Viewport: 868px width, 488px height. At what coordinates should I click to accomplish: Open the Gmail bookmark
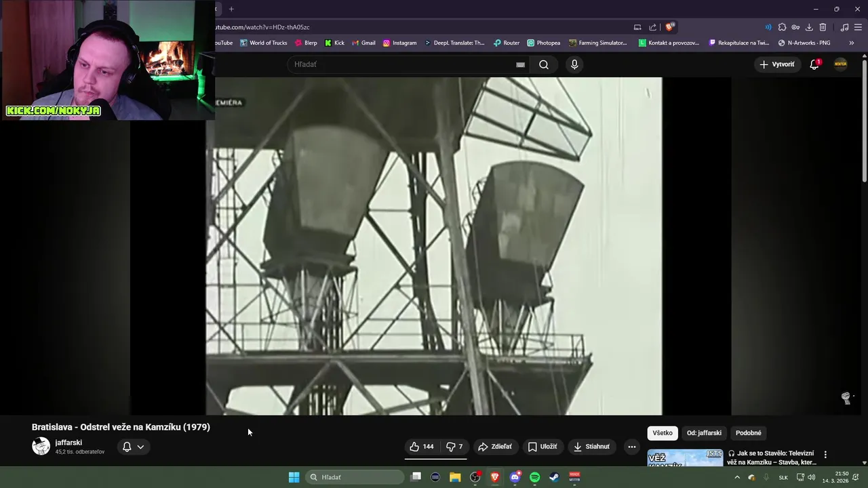tap(363, 43)
